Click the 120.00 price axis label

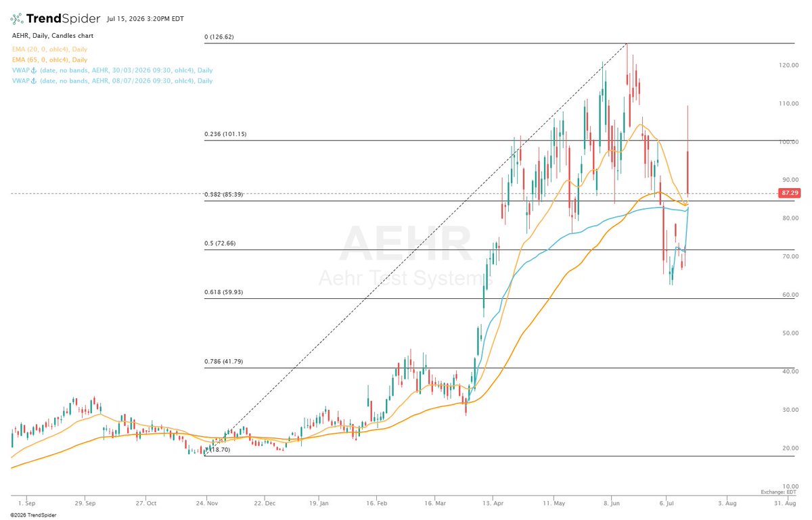coord(790,66)
